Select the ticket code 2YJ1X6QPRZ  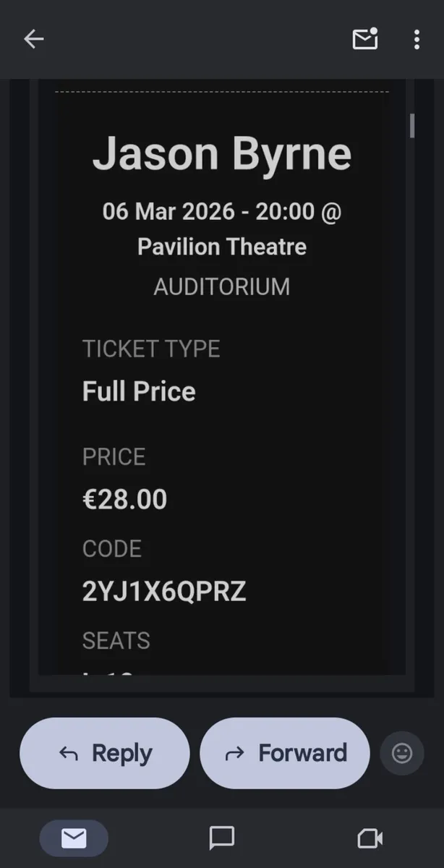click(x=163, y=591)
